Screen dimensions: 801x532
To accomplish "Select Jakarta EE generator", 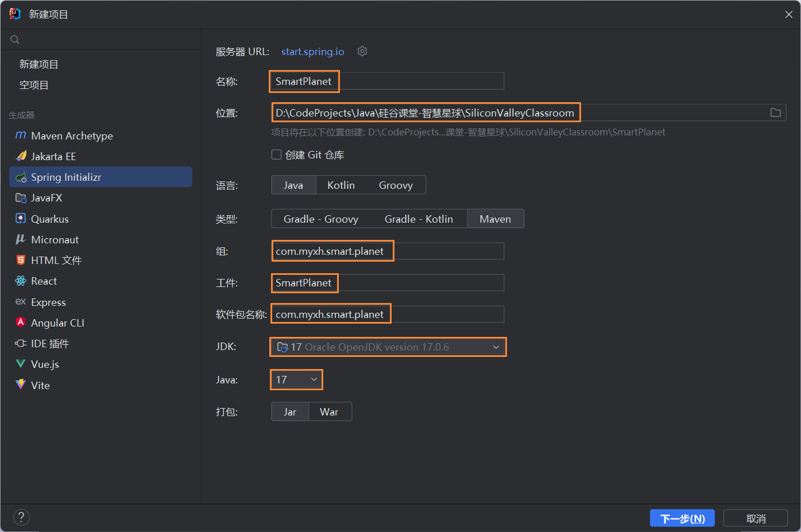I will pyautogui.click(x=100, y=156).
